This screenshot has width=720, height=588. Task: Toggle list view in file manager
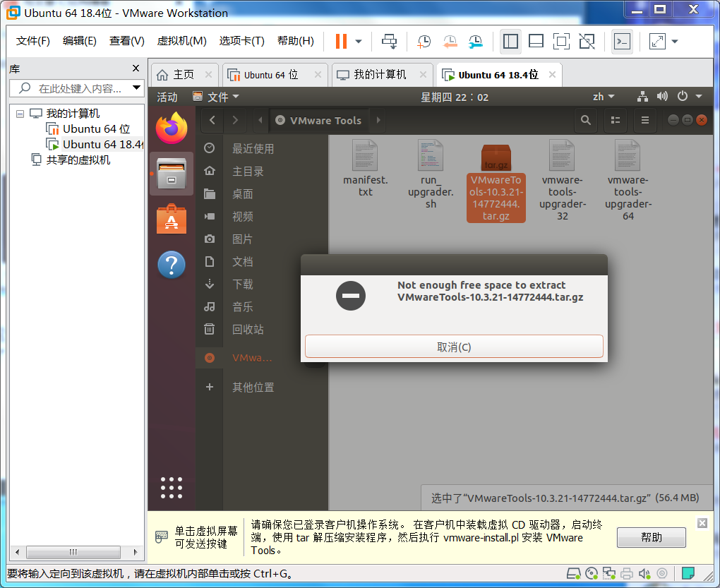[616, 120]
